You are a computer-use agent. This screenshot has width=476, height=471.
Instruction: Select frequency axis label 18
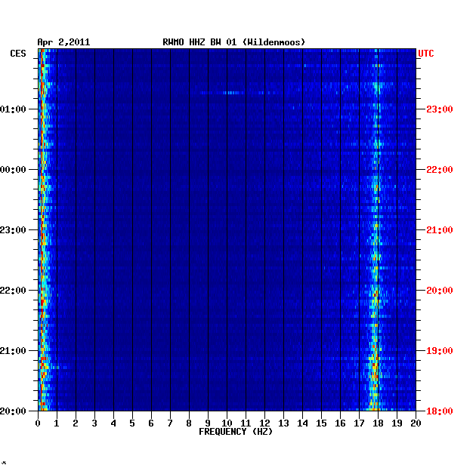click(x=378, y=423)
